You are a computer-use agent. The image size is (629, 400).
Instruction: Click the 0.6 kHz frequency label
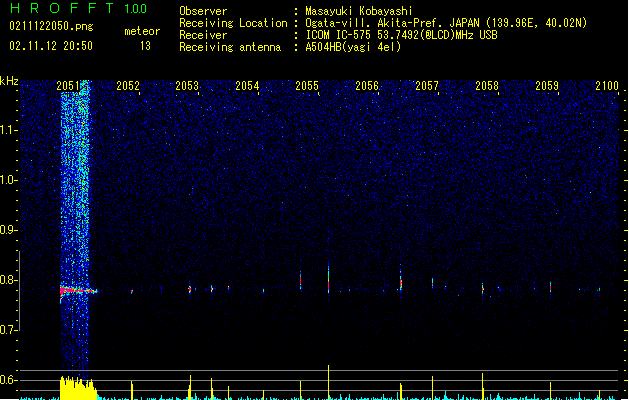coord(9,380)
